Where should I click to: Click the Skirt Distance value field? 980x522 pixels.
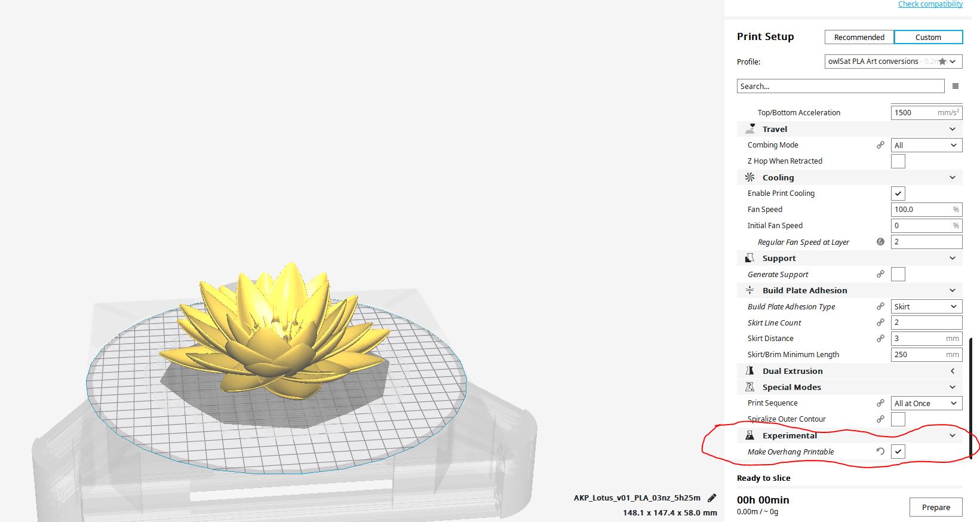coord(927,339)
